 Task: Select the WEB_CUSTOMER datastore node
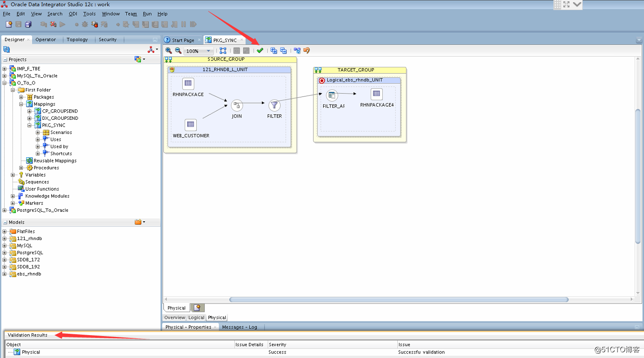click(191, 124)
